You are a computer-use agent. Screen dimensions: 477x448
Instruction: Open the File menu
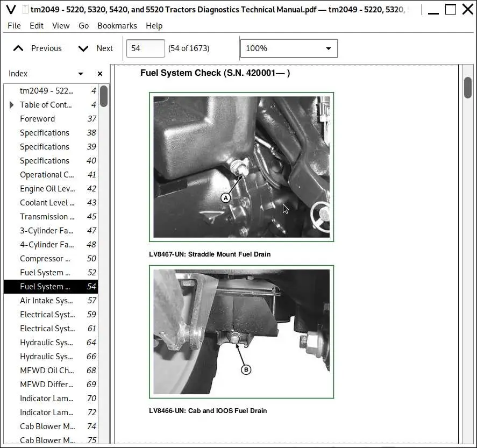14,26
